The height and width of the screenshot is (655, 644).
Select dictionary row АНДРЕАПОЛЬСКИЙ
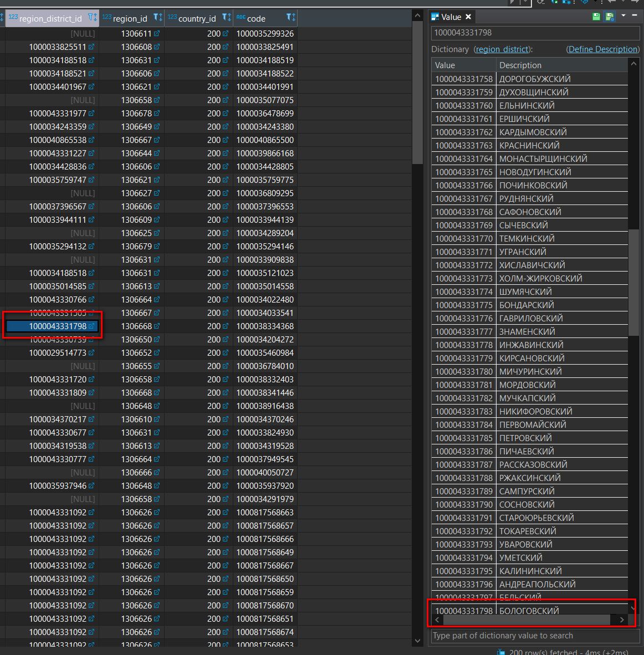click(529, 584)
